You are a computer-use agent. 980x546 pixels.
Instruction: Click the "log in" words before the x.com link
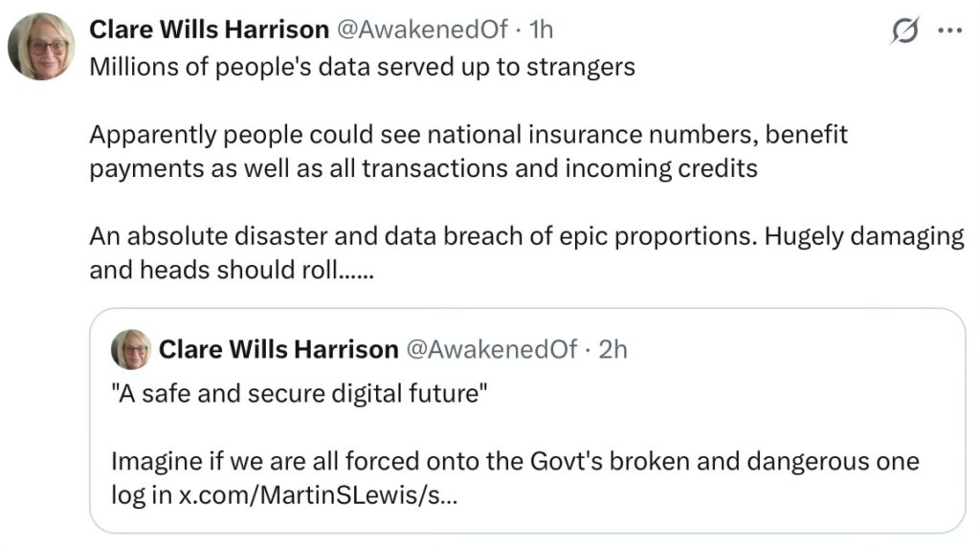[143, 497]
